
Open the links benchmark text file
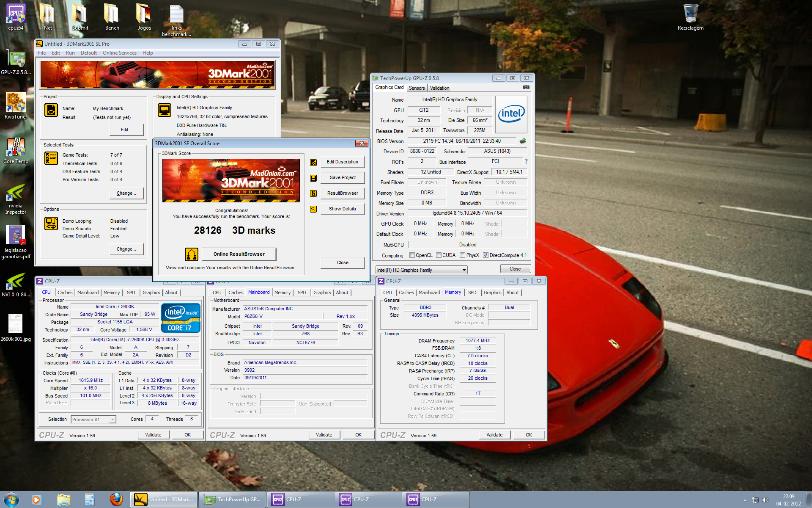tap(176, 20)
